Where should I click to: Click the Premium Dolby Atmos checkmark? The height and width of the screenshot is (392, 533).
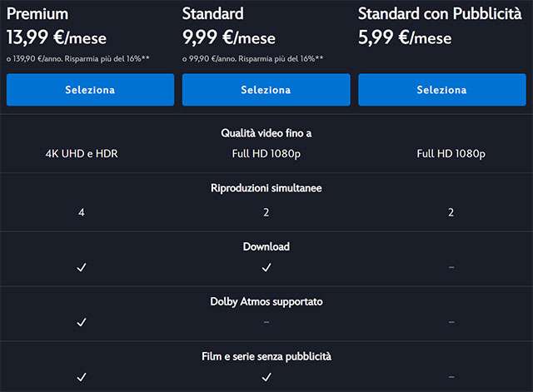pos(82,321)
